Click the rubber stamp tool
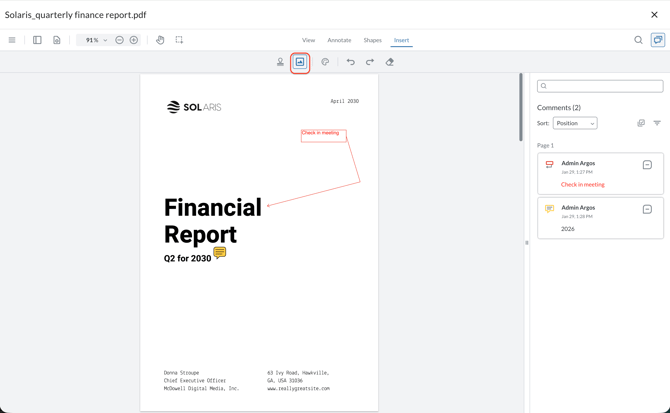The image size is (670, 413). [280, 62]
